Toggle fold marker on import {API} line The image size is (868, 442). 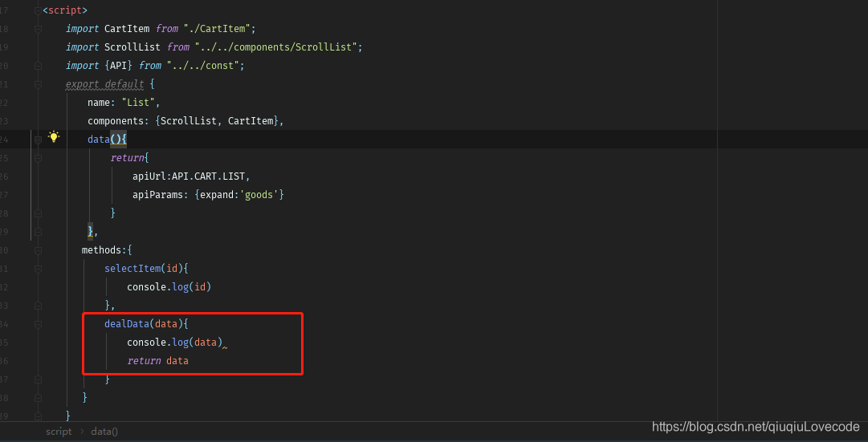tap(38, 66)
